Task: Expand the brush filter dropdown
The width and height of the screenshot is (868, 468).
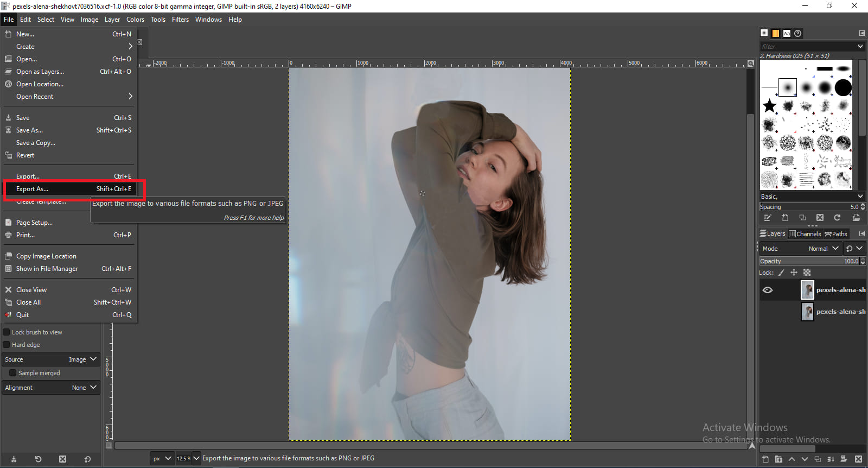Action: click(x=860, y=47)
